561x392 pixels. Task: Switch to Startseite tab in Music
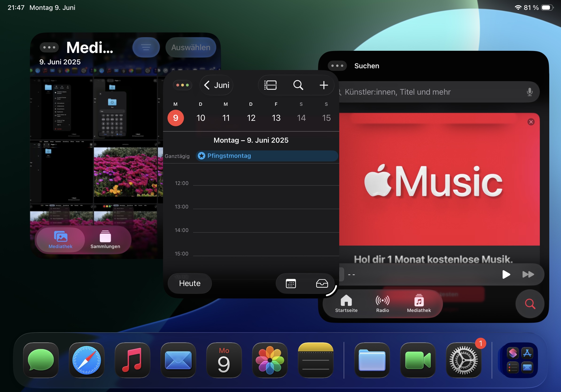pyautogui.click(x=346, y=304)
